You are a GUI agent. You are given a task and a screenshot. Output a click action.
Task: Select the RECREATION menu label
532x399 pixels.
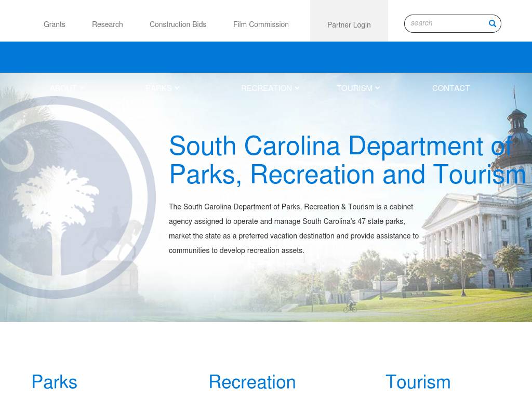266,88
